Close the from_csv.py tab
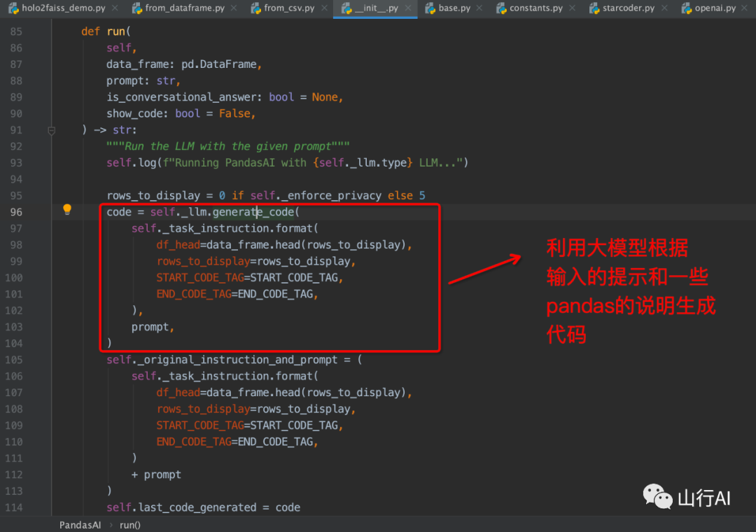The image size is (756, 532). pyautogui.click(x=324, y=8)
